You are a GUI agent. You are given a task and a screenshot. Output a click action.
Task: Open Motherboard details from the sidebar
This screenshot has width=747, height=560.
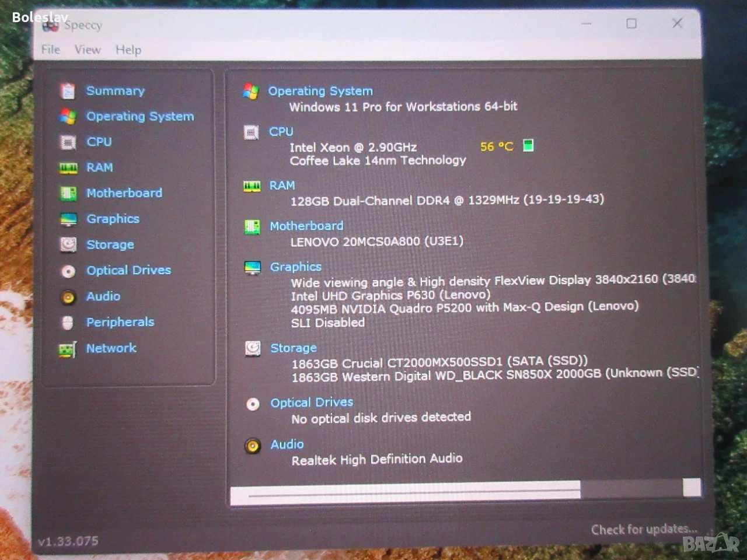(x=124, y=193)
